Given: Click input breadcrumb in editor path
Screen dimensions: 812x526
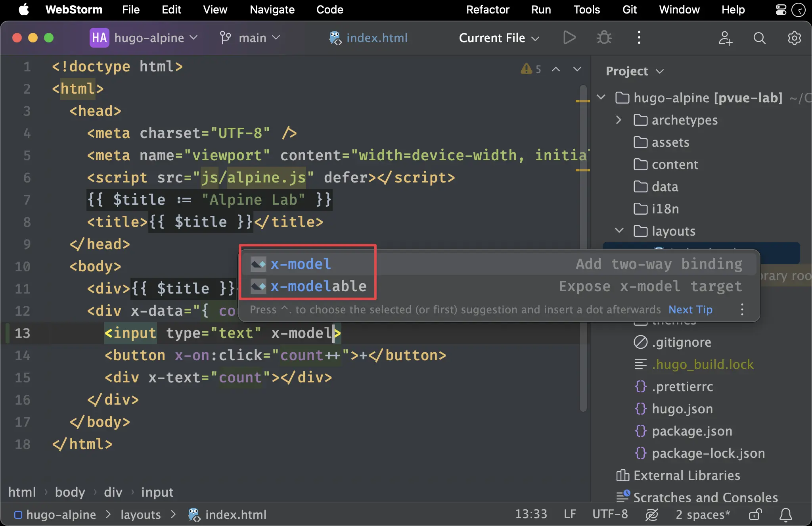Looking at the screenshot, I should coord(157,492).
